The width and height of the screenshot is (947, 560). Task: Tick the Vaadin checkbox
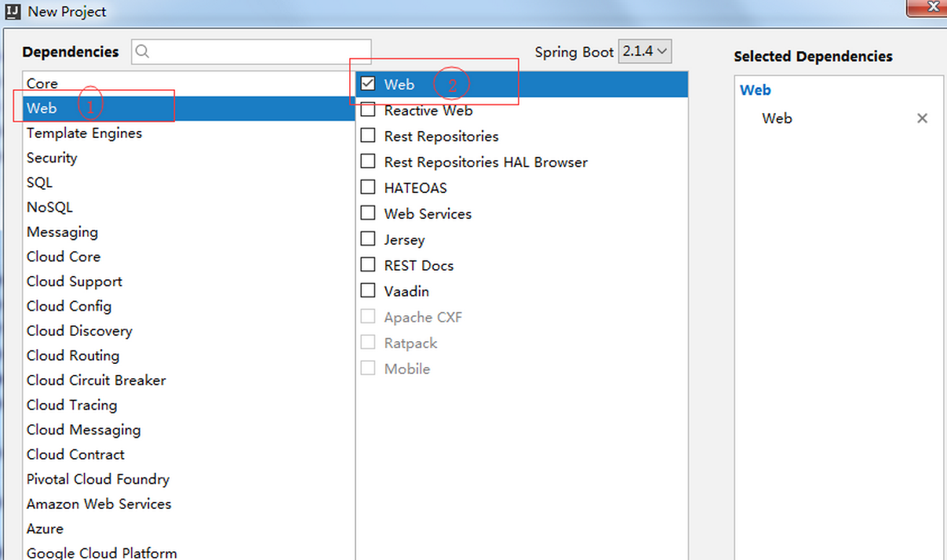tap(368, 291)
